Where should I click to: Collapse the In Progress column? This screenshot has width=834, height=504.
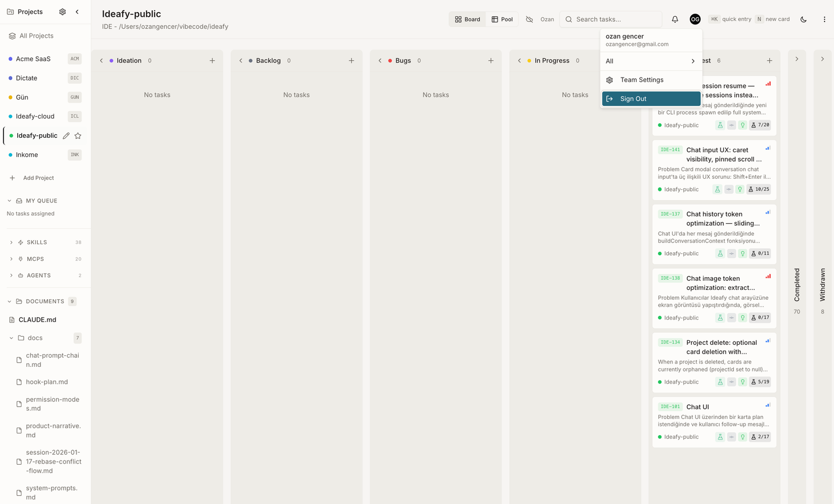pyautogui.click(x=520, y=60)
